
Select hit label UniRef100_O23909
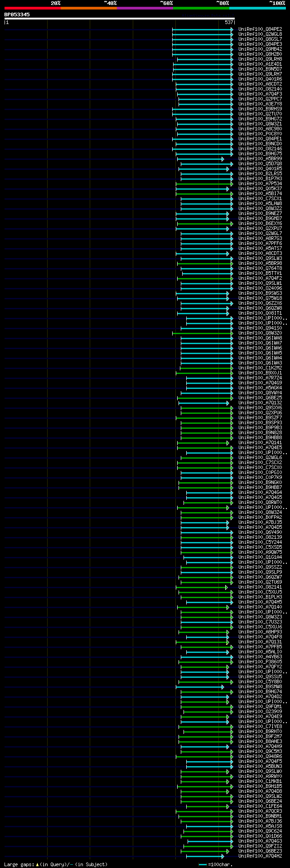point(260,711)
